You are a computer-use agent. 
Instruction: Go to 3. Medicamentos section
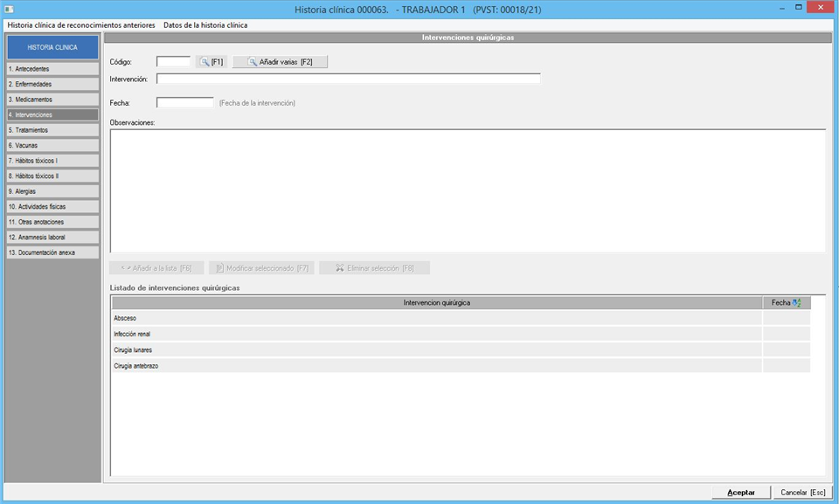click(x=52, y=100)
